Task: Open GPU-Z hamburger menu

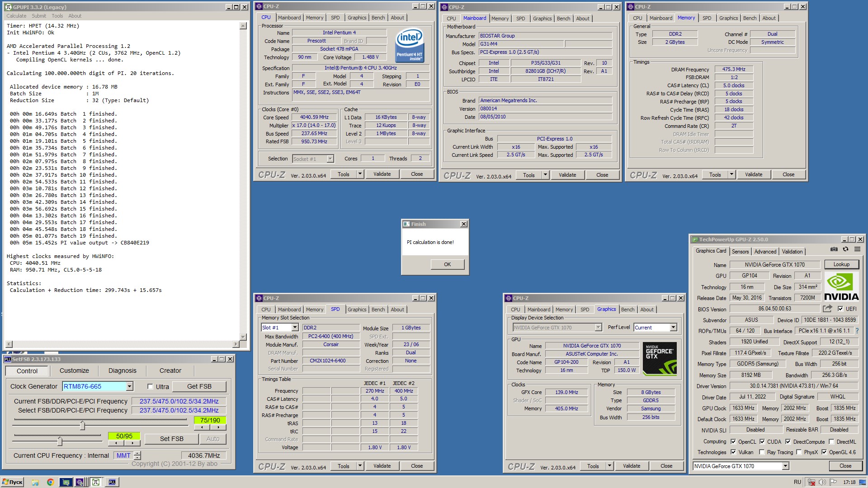Action: (x=857, y=249)
